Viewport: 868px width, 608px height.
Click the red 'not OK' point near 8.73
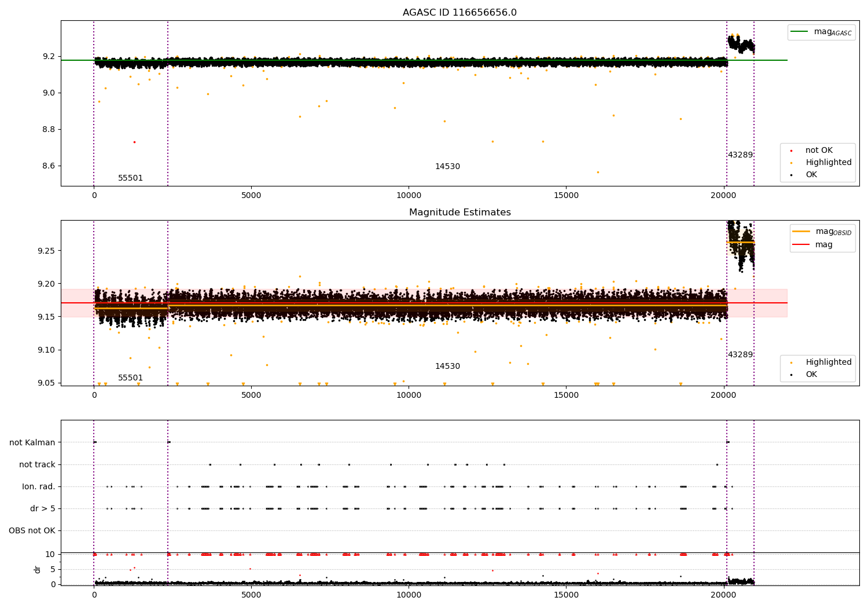134,142
